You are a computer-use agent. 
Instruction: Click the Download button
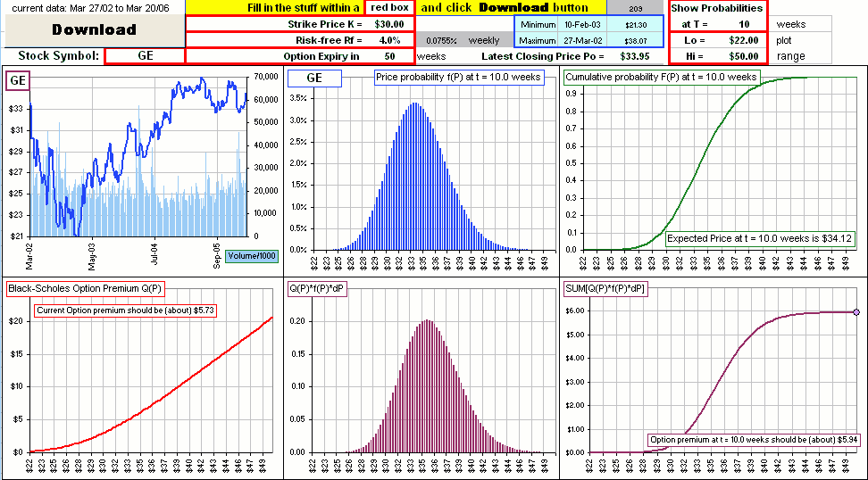94,29
